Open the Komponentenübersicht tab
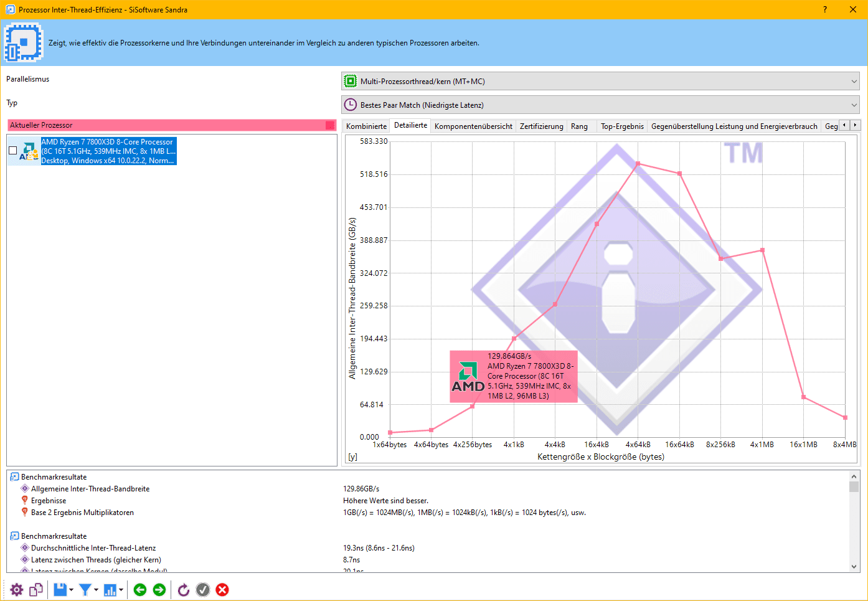868x601 pixels. coord(473,126)
